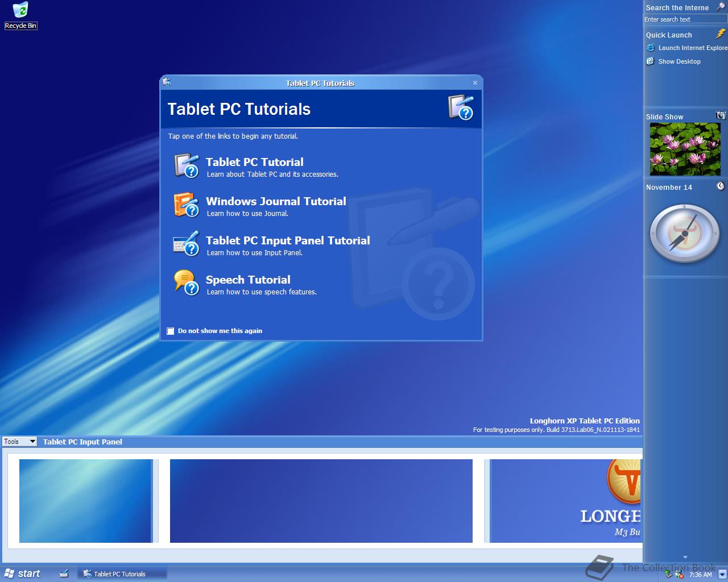Open the Windows Journal Tutorial link
The height and width of the screenshot is (582, 728).
pos(276,201)
